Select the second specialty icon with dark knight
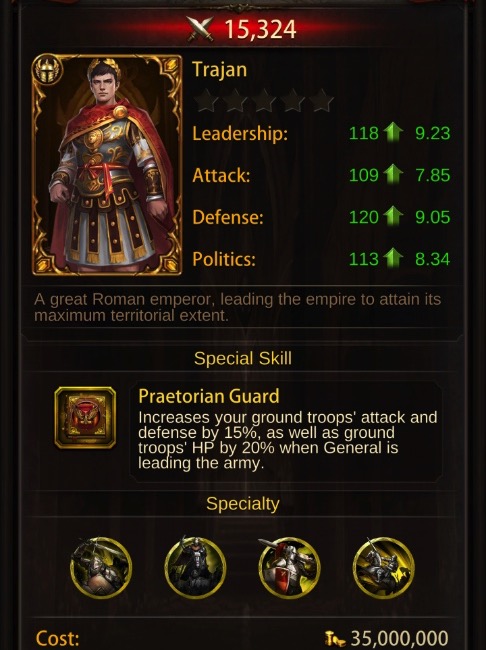 [195, 568]
